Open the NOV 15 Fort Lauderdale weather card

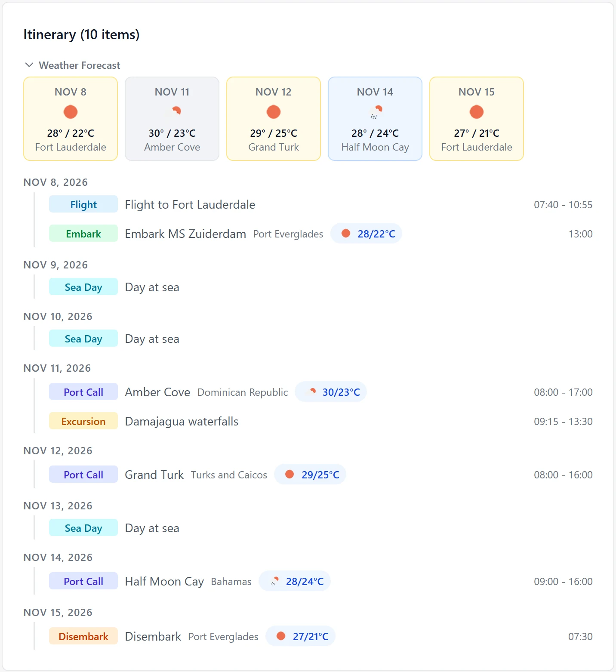point(477,119)
